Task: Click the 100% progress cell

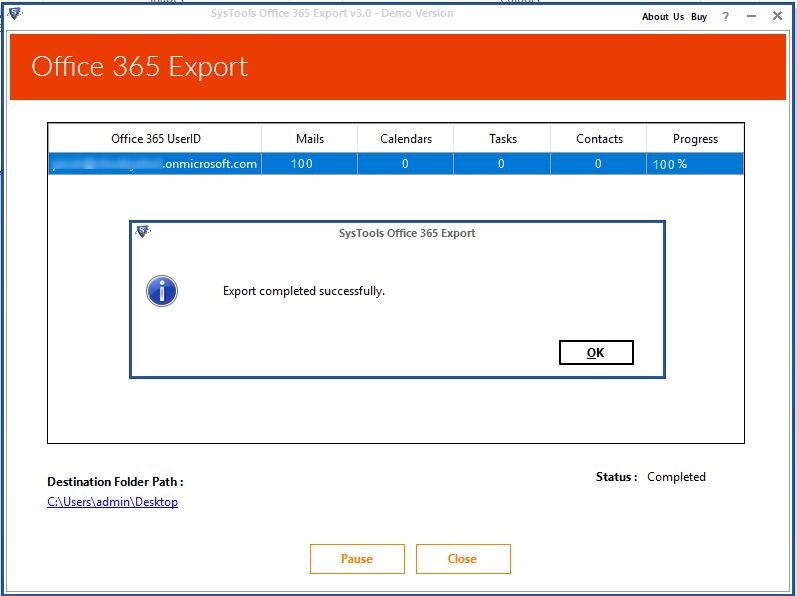Action: (x=670, y=165)
